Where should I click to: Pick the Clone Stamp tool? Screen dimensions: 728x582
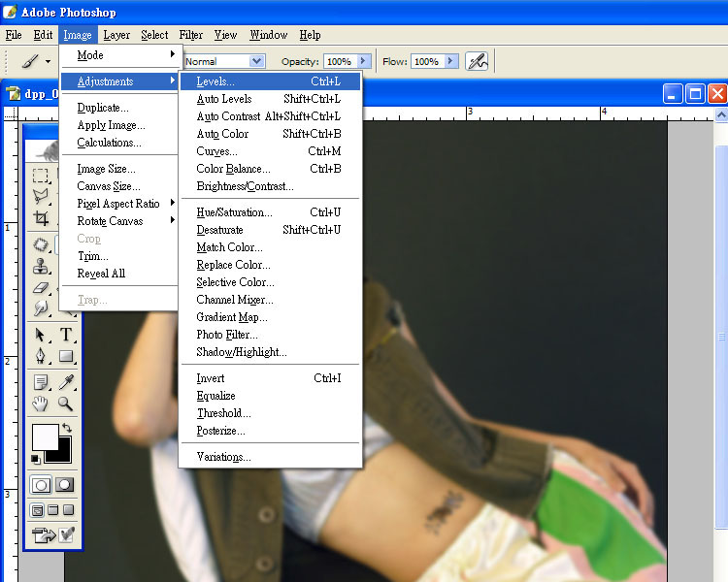tap(41, 266)
